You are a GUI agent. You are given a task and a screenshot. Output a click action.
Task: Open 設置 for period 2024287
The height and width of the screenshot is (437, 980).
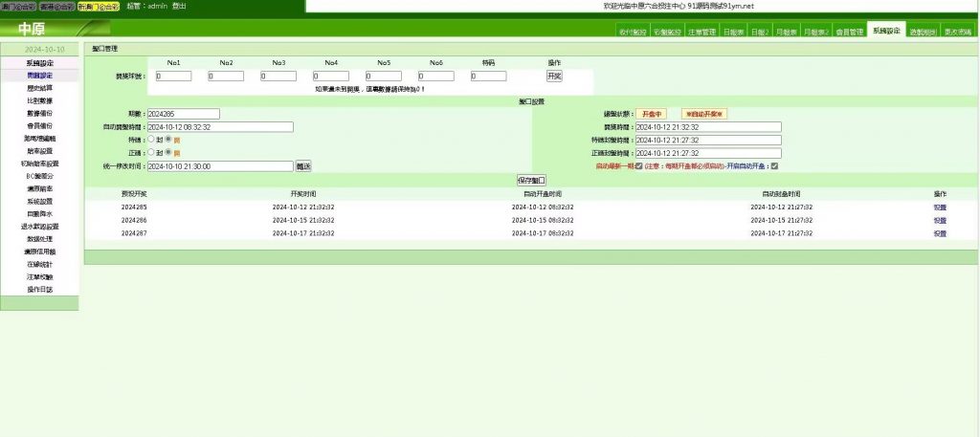939,232
